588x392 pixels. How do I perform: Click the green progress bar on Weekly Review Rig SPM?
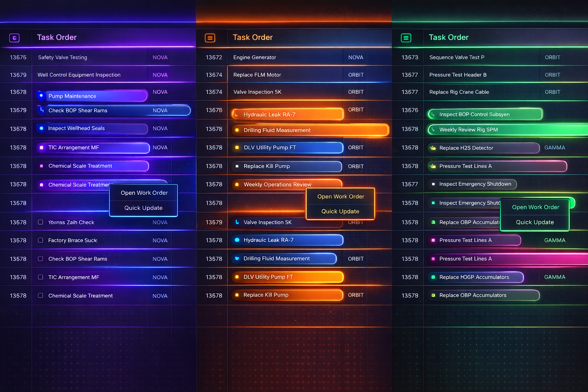coord(498,129)
